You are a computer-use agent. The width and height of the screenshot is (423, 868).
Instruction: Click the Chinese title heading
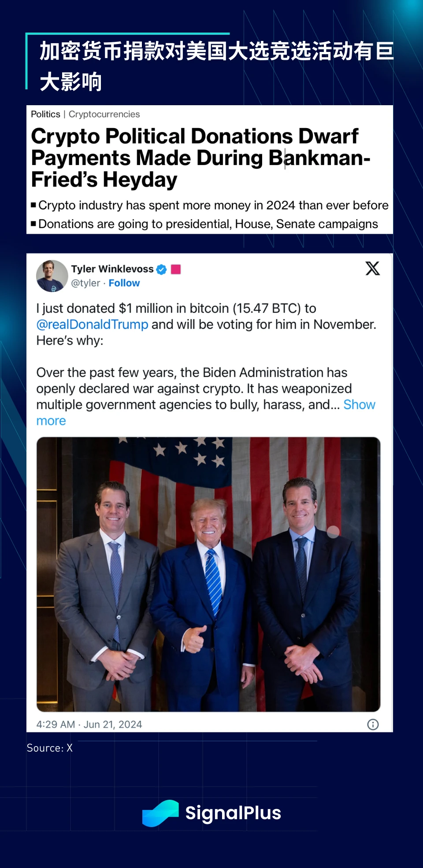tap(216, 66)
